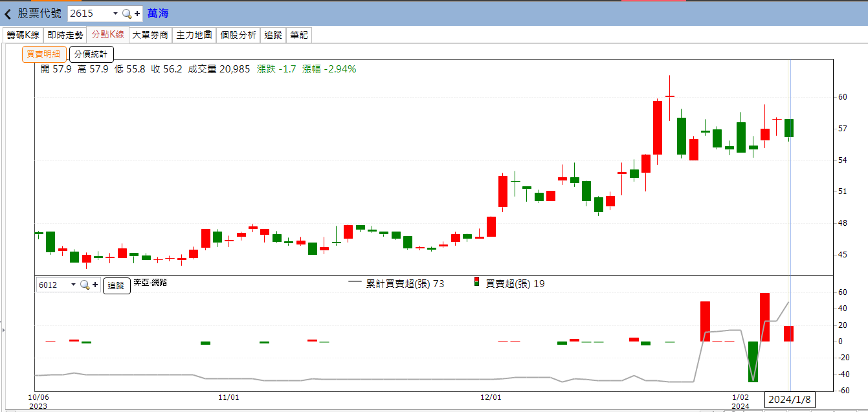Open the 主力地圖 tab

[194, 35]
